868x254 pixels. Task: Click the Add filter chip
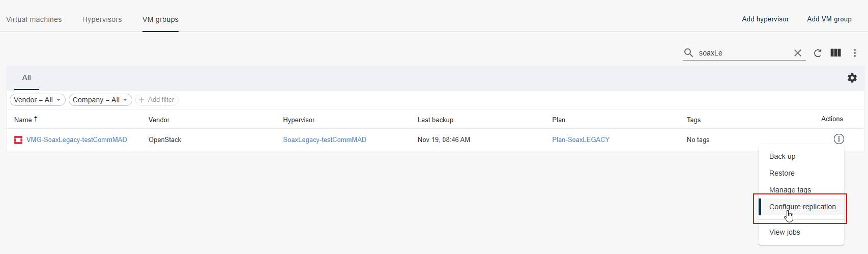[157, 100]
